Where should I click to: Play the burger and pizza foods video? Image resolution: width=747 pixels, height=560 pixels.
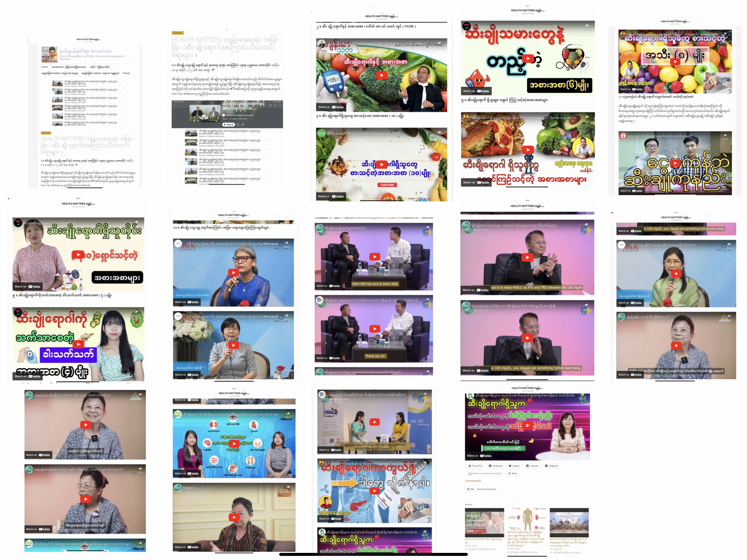coord(528,150)
